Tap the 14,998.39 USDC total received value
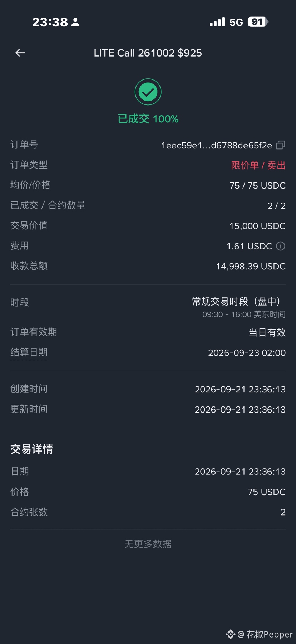 pos(251,267)
